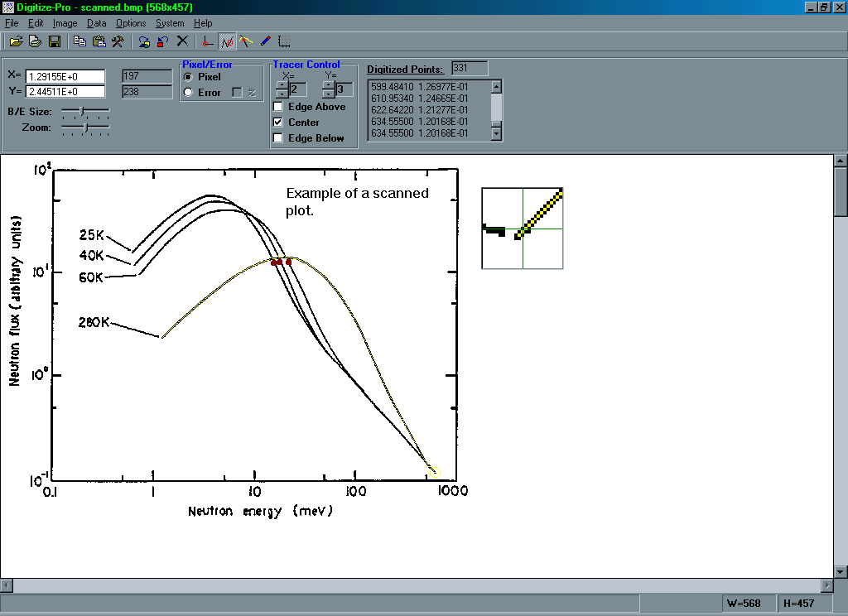Image resolution: width=848 pixels, height=616 pixels.
Task: Increase the Tracer Control X value
Action: [282, 84]
